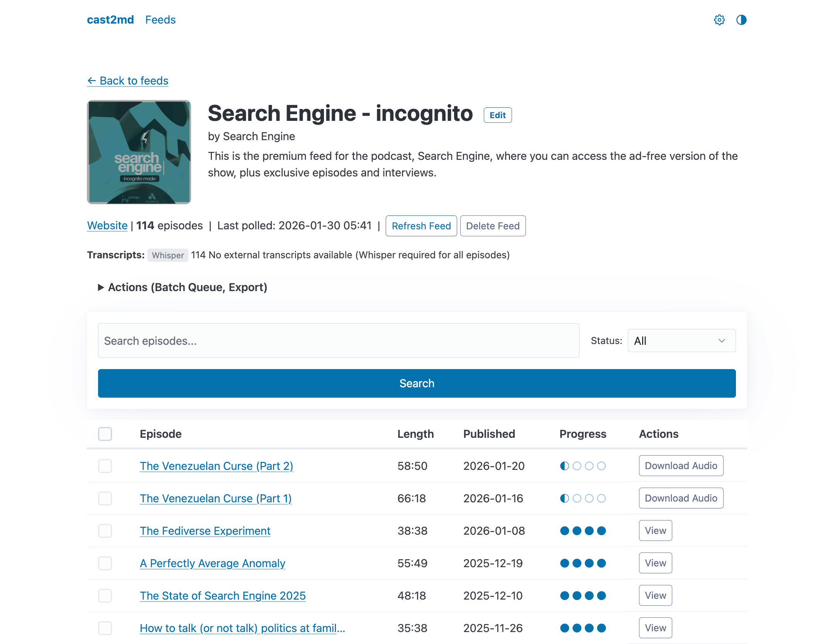The width and height of the screenshot is (834, 644).
Task: Click progress indicator for Venezuelan Curse Part 2
Action: 583,466
